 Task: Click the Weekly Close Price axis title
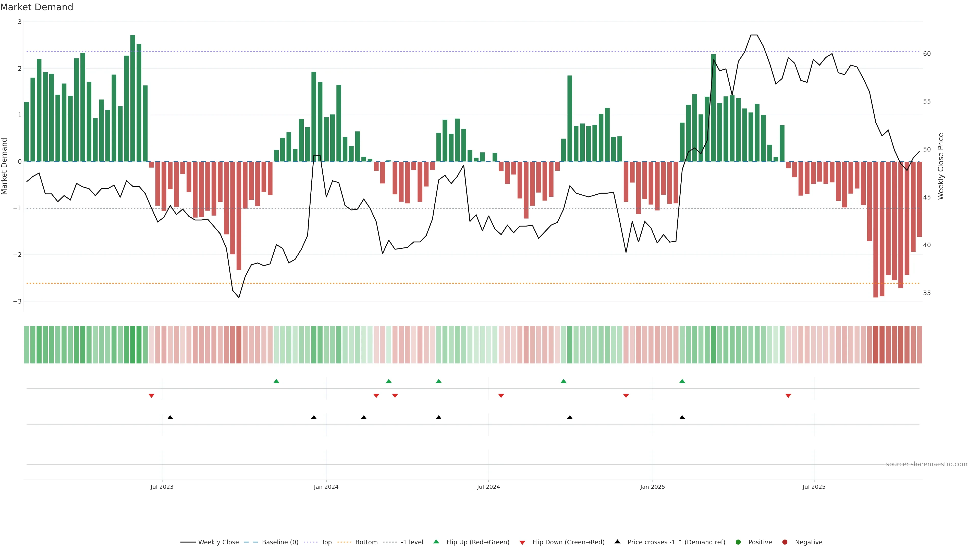[941, 166]
